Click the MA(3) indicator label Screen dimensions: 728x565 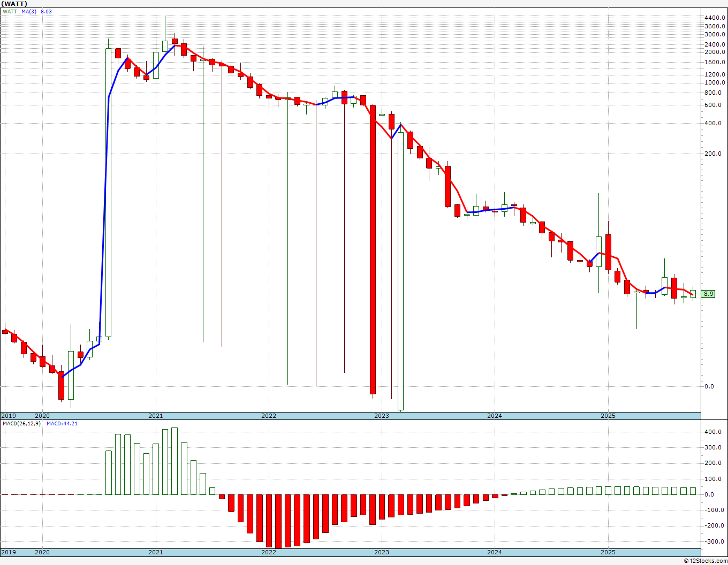pyautogui.click(x=29, y=11)
